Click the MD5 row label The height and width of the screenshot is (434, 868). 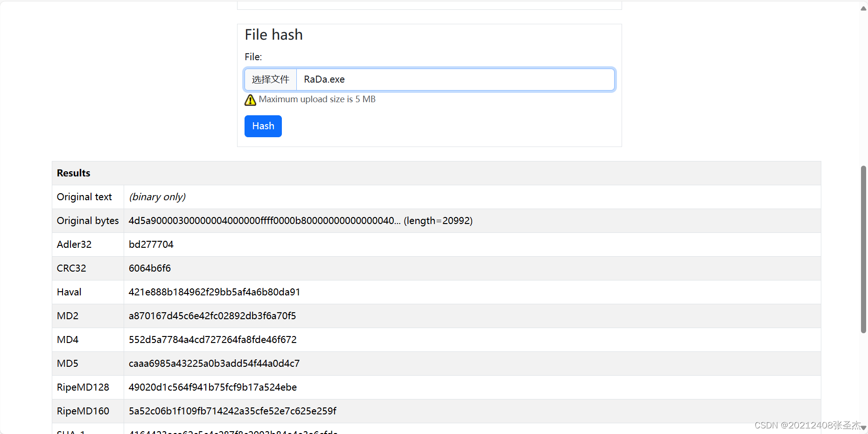pos(68,364)
